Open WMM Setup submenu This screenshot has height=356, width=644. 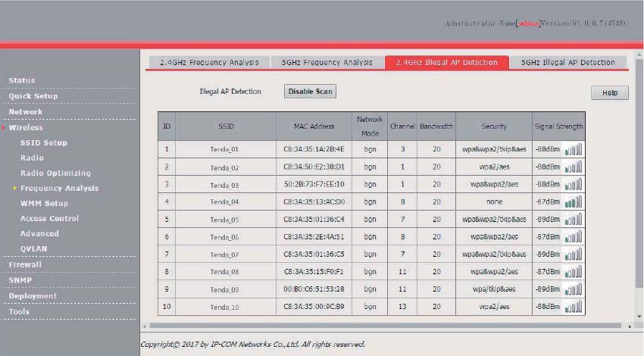[45, 204]
